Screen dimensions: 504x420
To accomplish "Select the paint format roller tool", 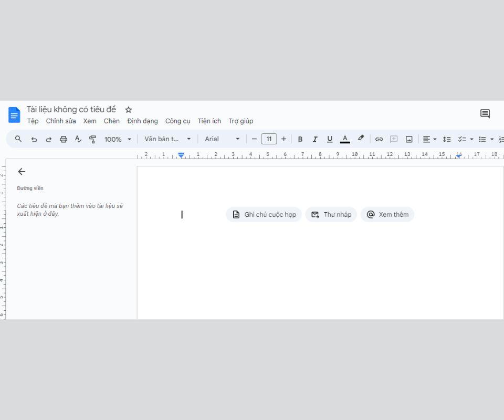I will (x=93, y=139).
